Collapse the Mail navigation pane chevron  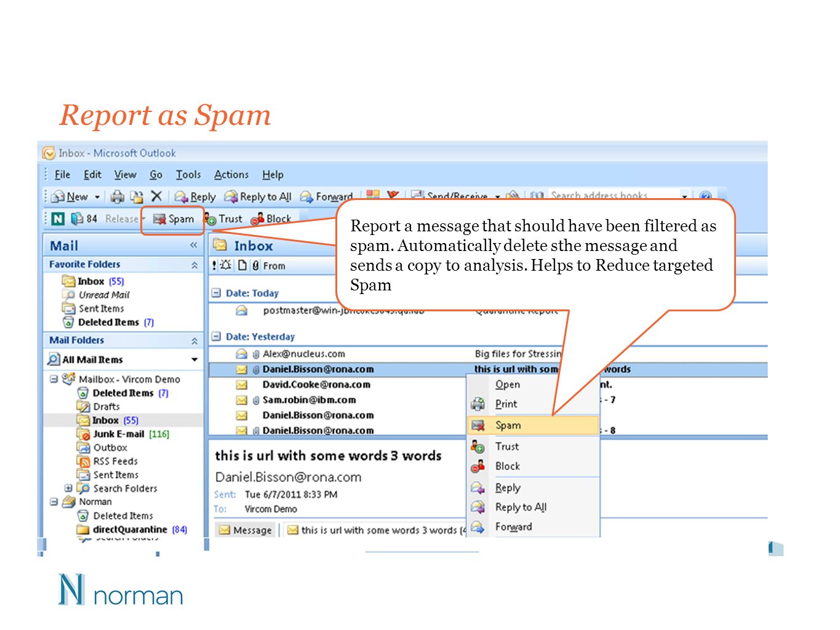[x=194, y=245]
